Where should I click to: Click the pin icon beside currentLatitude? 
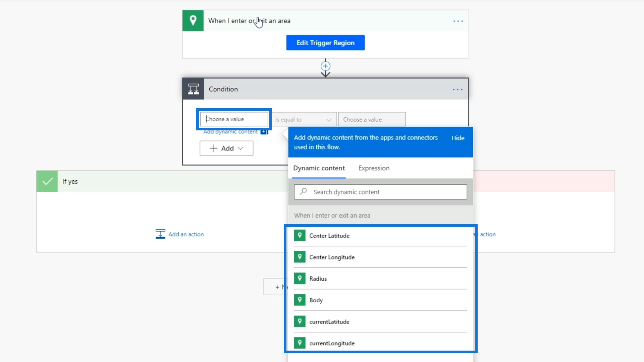coord(300,321)
